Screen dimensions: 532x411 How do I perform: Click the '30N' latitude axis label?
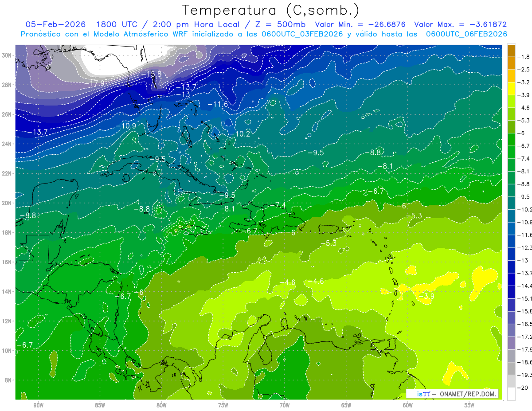[8, 55]
